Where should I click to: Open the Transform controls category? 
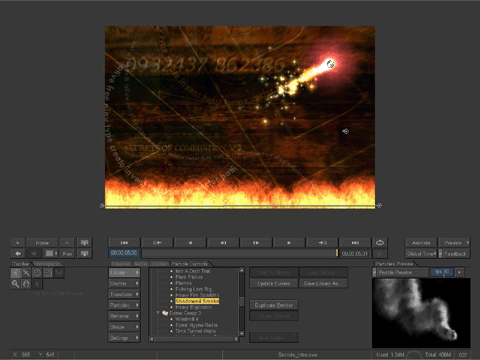click(x=124, y=294)
